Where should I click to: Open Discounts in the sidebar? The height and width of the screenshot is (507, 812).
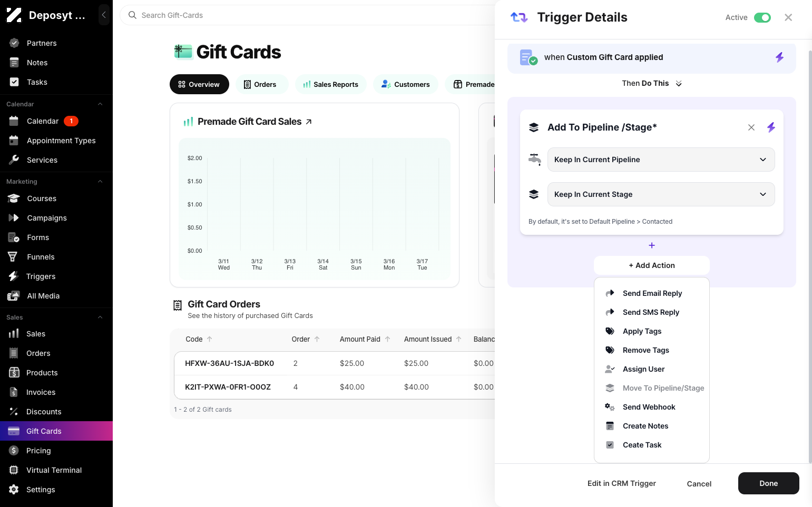(x=56, y=412)
